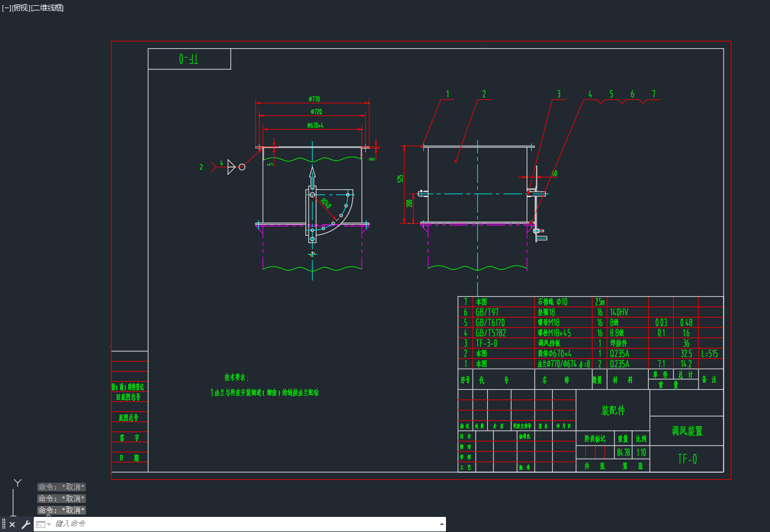
Task: Select the Φ770 dimension text
Action: coord(314,99)
